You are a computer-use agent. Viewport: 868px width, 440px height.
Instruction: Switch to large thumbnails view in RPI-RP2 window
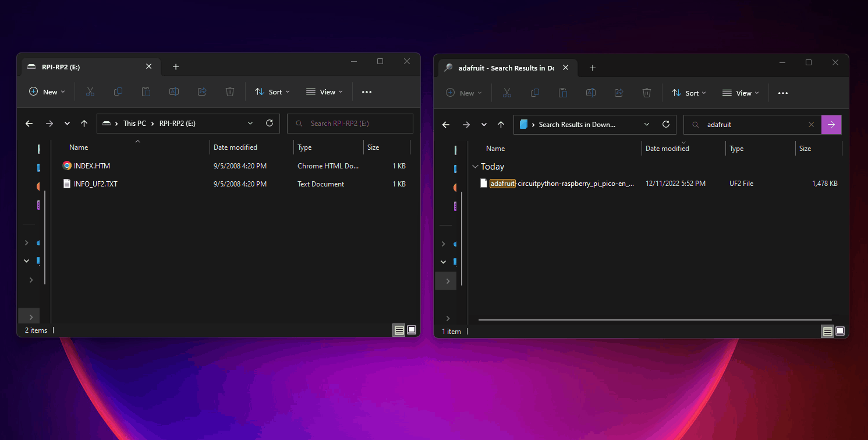click(x=412, y=330)
